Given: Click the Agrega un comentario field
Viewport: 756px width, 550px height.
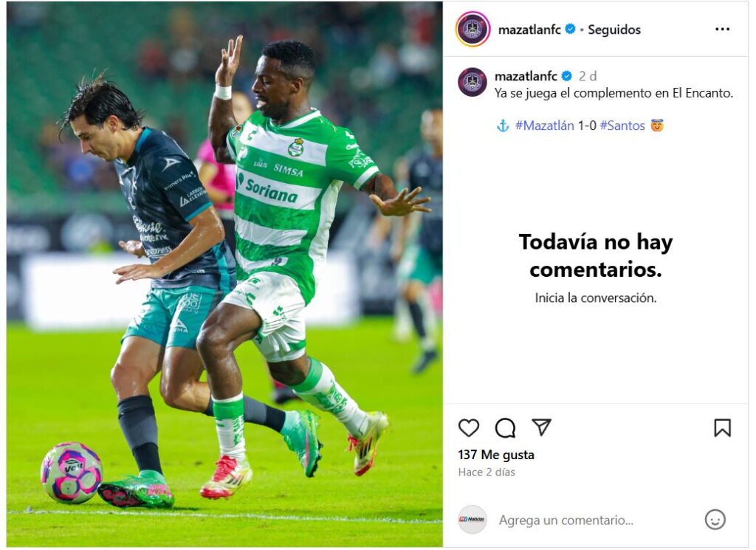Looking at the screenshot, I should point(566,520).
